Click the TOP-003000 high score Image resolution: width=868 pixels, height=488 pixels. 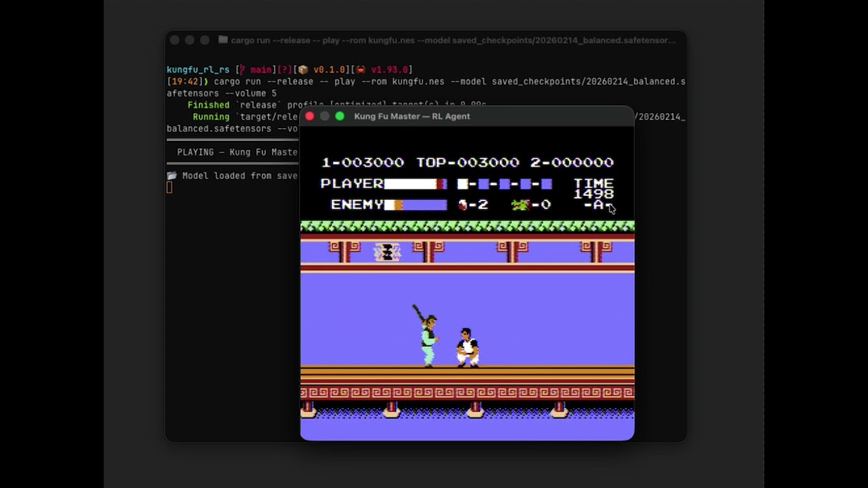pos(468,163)
